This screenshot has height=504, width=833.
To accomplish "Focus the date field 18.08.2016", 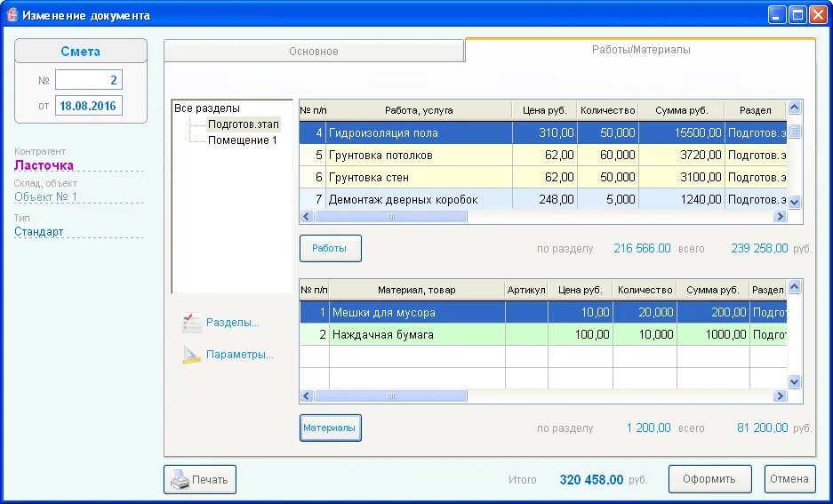I will coord(89,106).
